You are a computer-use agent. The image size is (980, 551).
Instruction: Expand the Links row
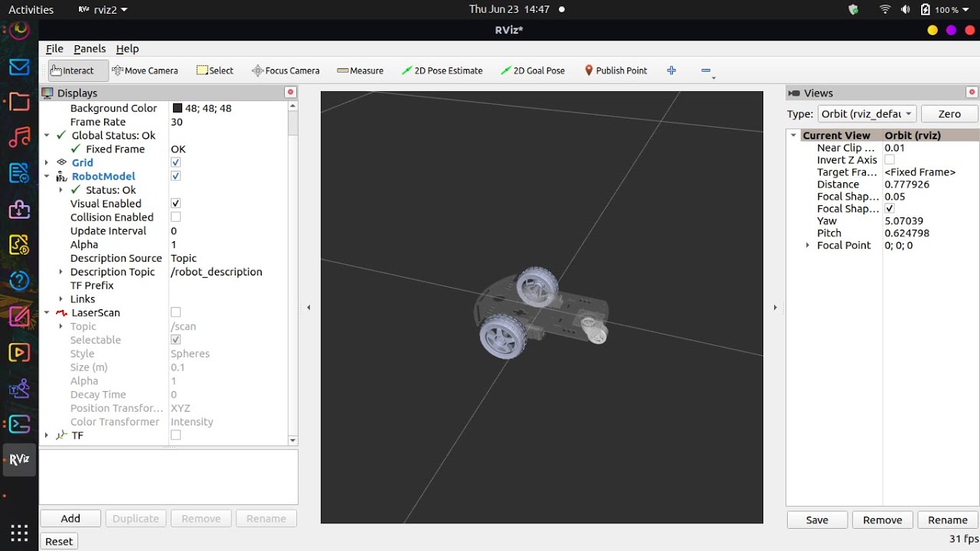pos(60,299)
